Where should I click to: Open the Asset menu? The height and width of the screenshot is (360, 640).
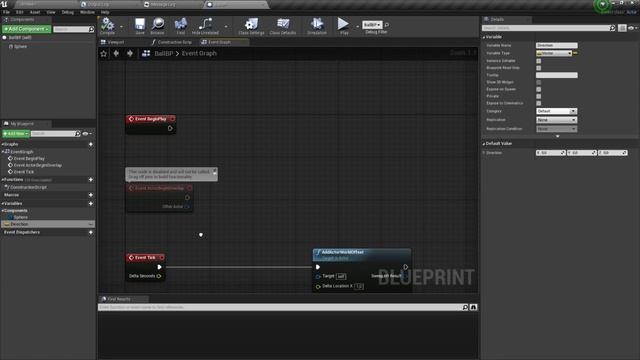pos(35,12)
